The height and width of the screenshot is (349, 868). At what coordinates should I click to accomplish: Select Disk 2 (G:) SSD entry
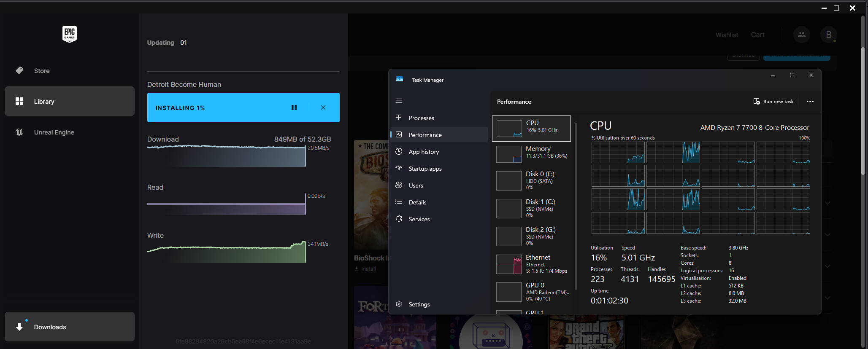531,236
